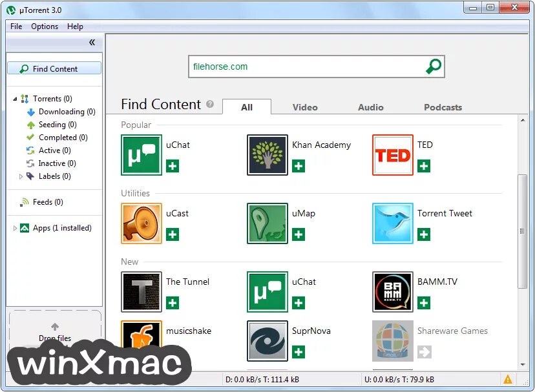Select Torrents (0) in sidebar
The image size is (535, 392).
[x=52, y=99]
